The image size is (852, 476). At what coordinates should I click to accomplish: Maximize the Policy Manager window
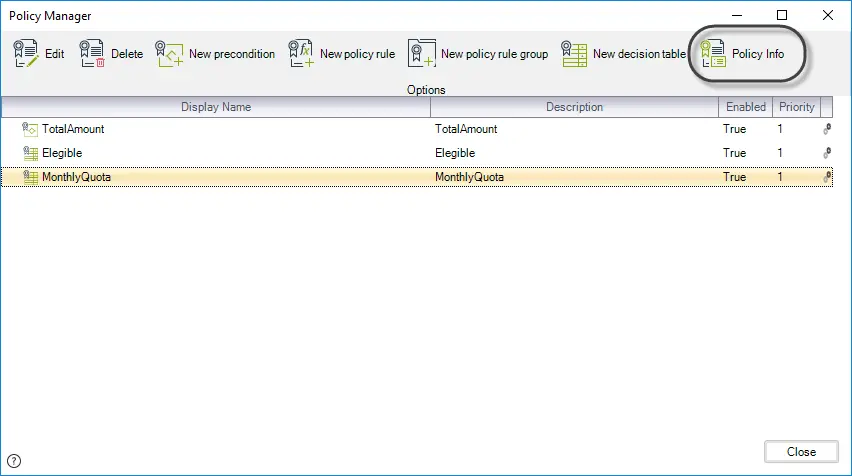pos(781,15)
